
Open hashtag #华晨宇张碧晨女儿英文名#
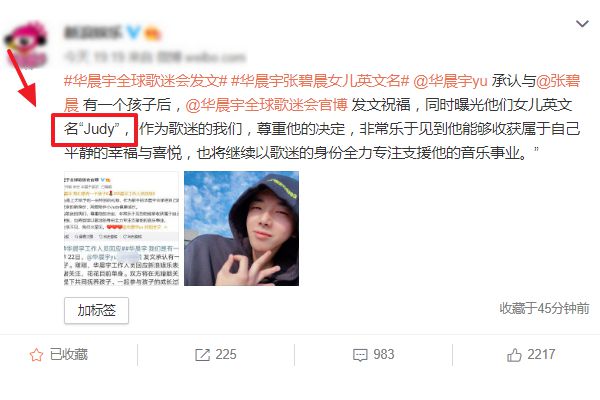click(320, 81)
